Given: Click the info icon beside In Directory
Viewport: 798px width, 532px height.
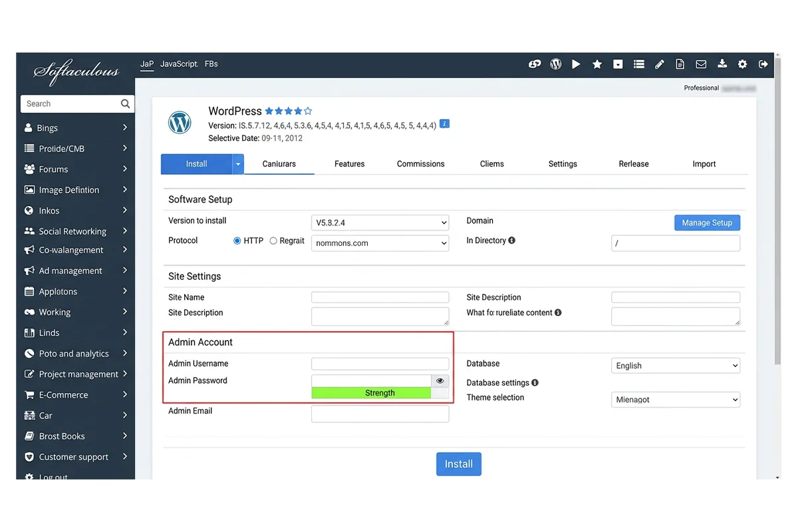Looking at the screenshot, I should pyautogui.click(x=511, y=240).
